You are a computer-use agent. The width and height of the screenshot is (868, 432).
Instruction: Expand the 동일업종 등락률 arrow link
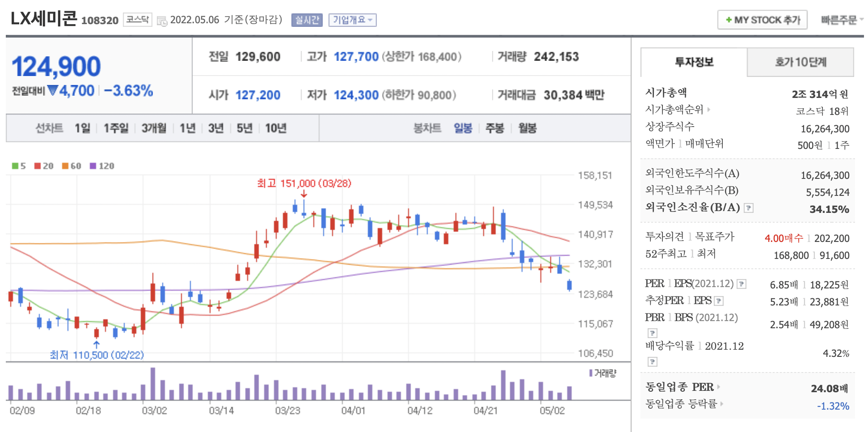721,404
